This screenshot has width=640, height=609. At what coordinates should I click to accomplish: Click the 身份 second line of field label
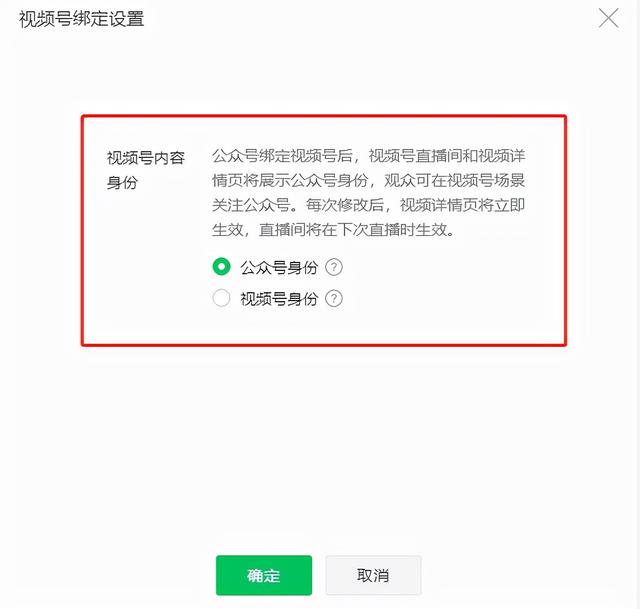pos(122,182)
